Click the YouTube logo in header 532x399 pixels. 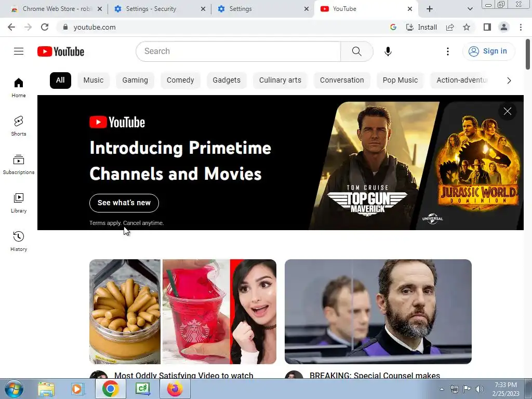point(61,51)
